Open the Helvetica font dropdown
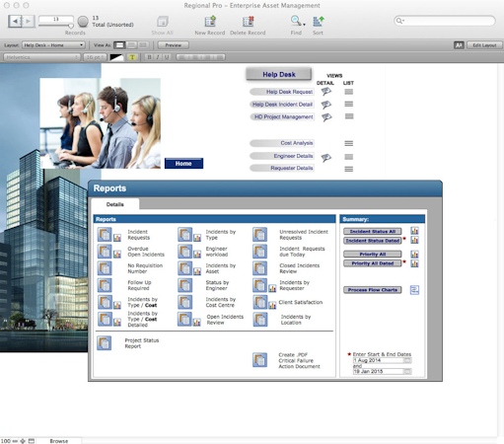The height and width of the screenshot is (444, 504). pyautogui.click(x=41, y=57)
